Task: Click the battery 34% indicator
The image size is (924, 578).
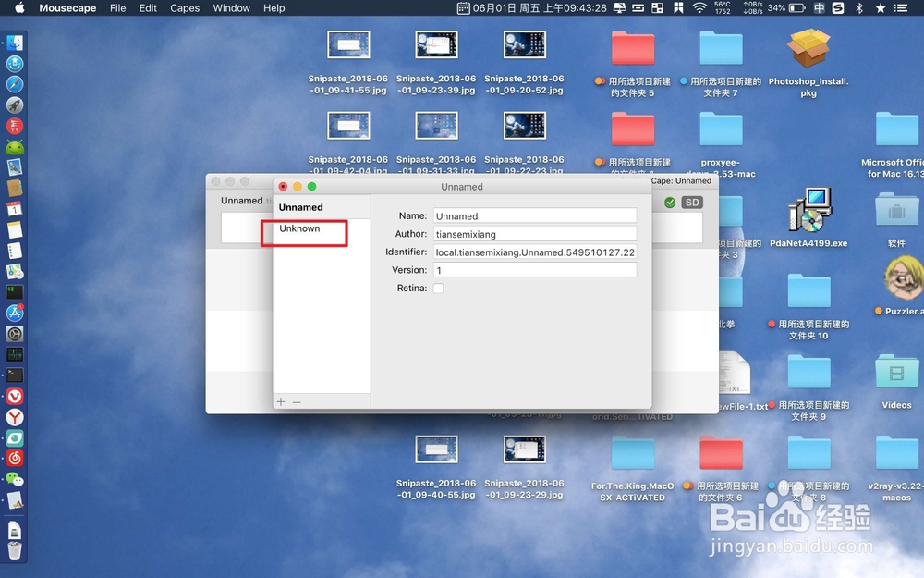Action: click(x=786, y=7)
